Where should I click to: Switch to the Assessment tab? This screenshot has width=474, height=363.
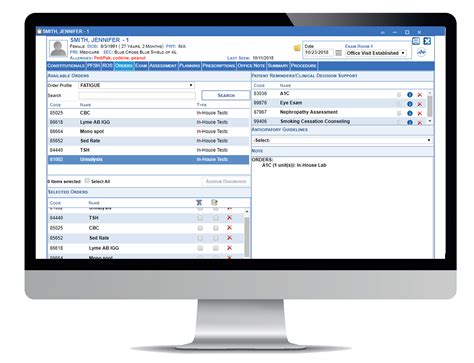pos(163,66)
